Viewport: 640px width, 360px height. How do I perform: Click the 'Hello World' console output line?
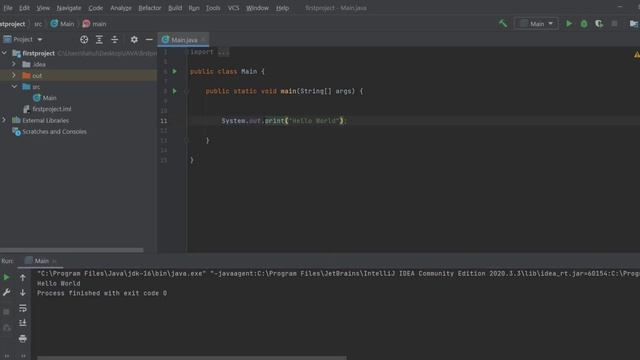58,283
